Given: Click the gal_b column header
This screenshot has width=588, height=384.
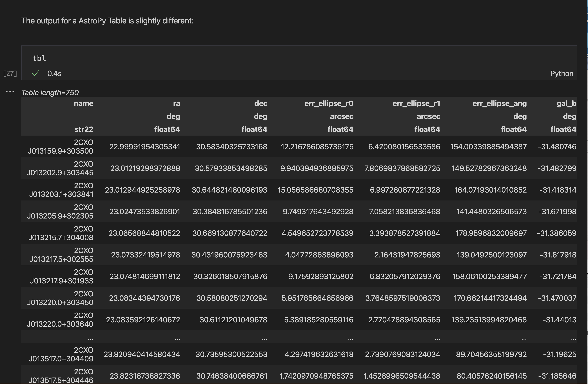Looking at the screenshot, I should tap(566, 103).
